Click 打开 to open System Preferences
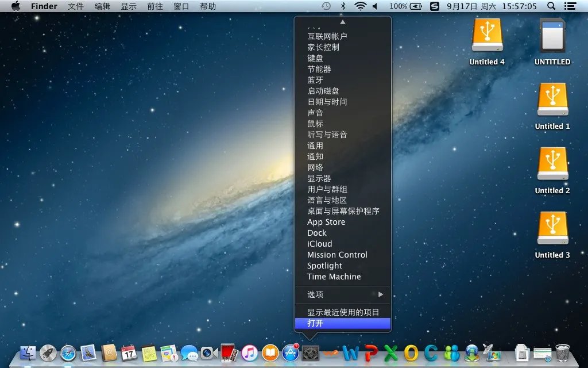The image size is (588, 368). [x=343, y=323]
